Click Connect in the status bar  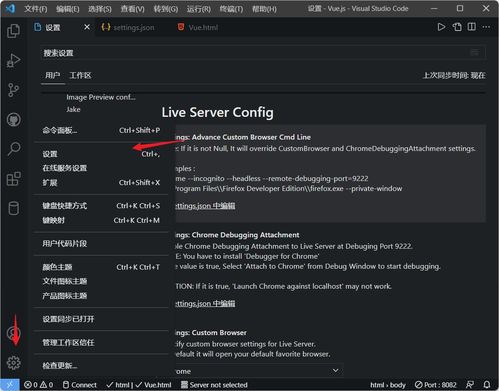pos(80,385)
